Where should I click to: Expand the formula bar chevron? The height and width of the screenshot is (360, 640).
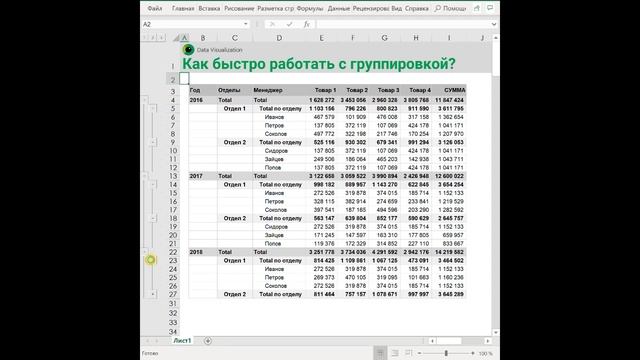point(494,24)
